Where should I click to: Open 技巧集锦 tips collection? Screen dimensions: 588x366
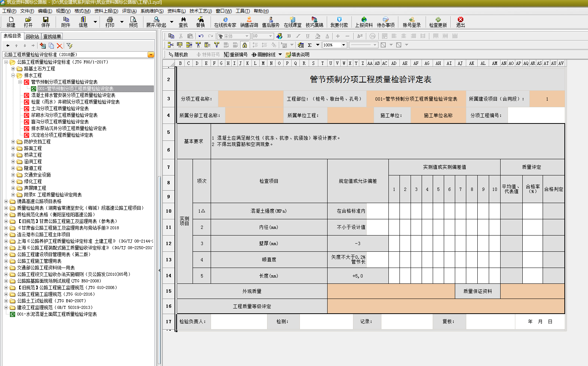[x=314, y=22]
